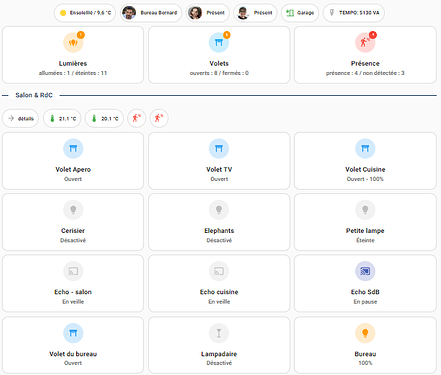This screenshot has width=441, height=375.
Task: Toggle the Volet Apero shutter icon
Action: [x=73, y=148]
